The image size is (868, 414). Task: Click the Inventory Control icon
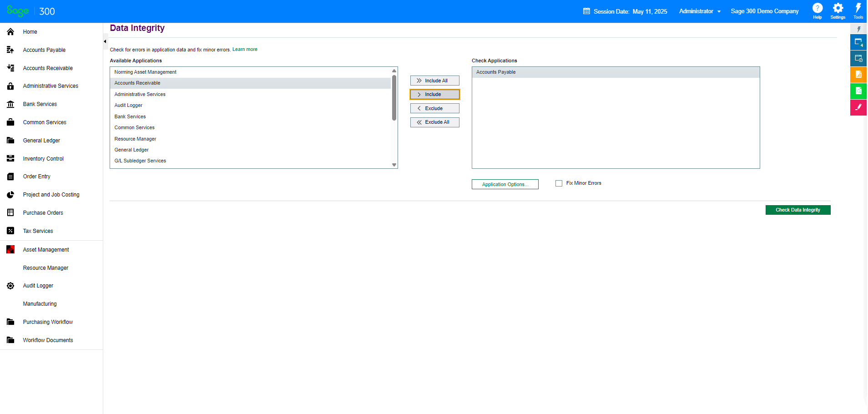pos(10,159)
